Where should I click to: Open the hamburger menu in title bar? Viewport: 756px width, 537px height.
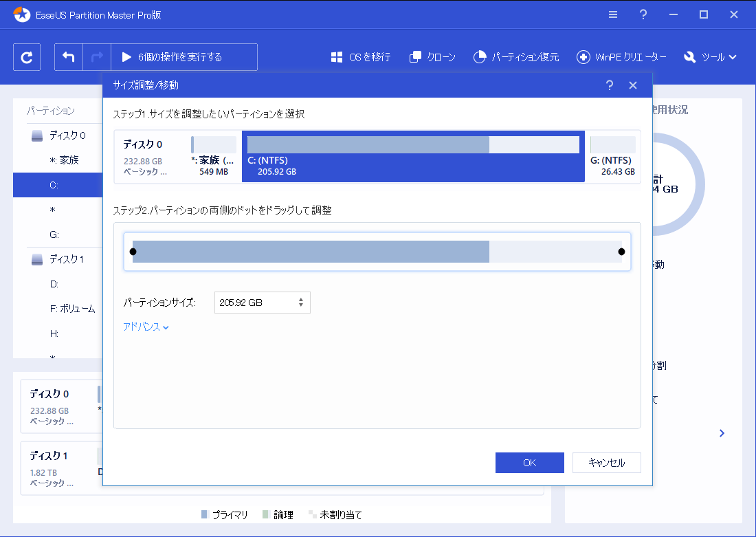[613, 14]
